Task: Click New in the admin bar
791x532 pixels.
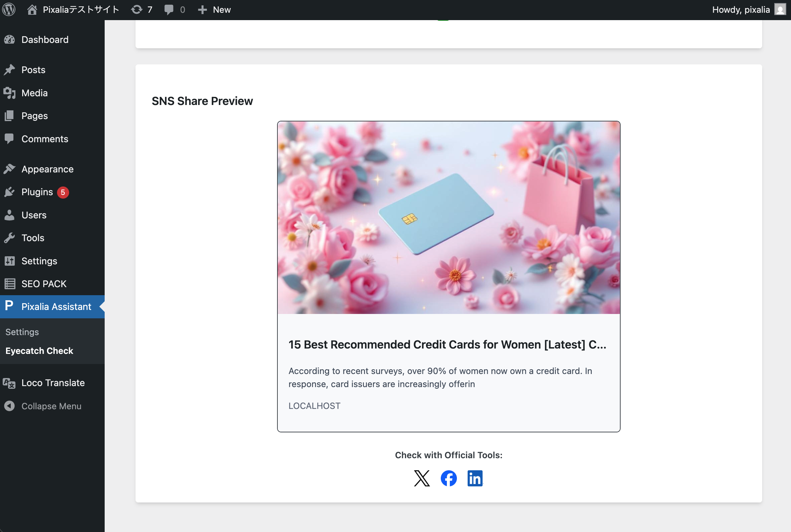Action: [213, 9]
